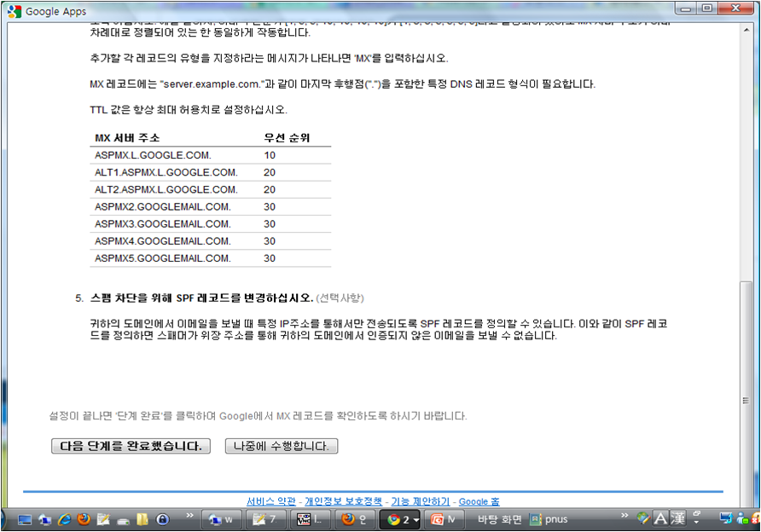Select ALT1.ASPMX.L.GOOGLE.COM. server address text

pyautogui.click(x=166, y=172)
